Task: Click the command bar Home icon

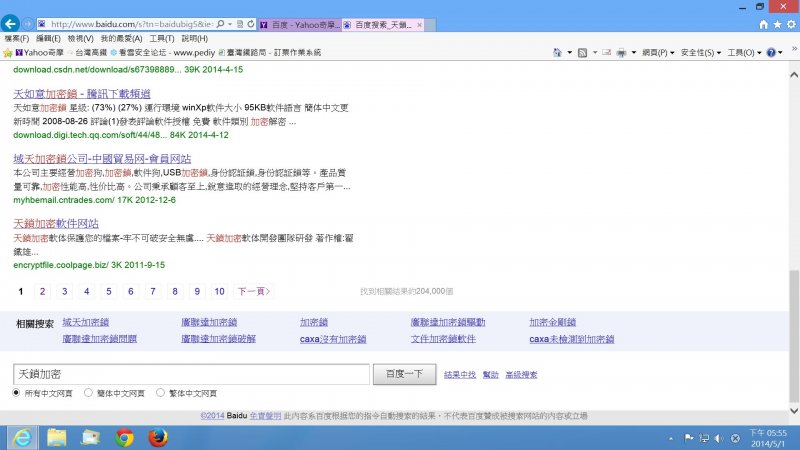Action: (557, 53)
